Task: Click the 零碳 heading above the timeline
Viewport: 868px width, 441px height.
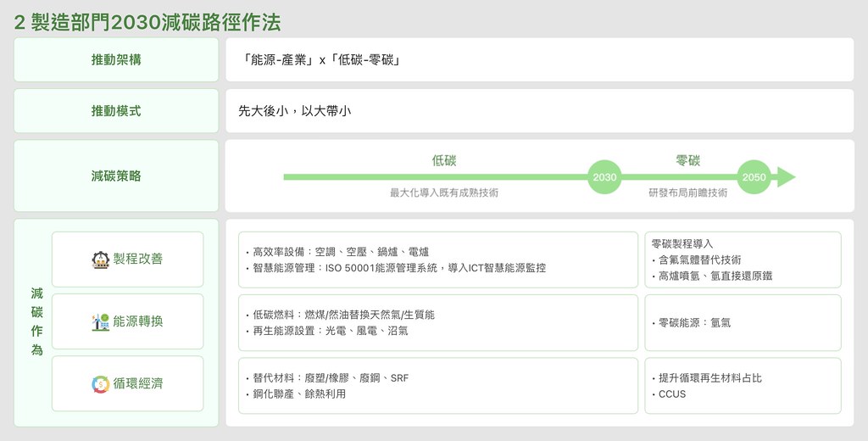Action: tap(687, 160)
